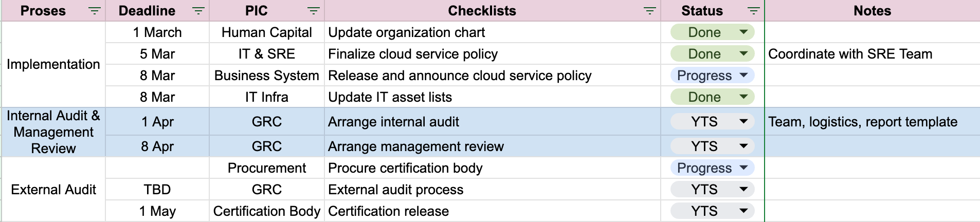Select the empty deadline cell for Procurement
Screen dimensions: 980x222
[157, 168]
